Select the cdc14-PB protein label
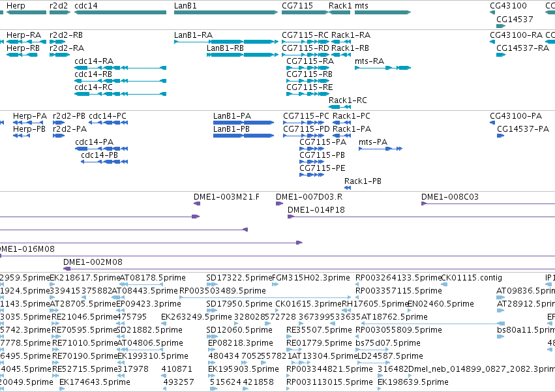This screenshot has width=555, height=392. pyautogui.click(x=100, y=155)
